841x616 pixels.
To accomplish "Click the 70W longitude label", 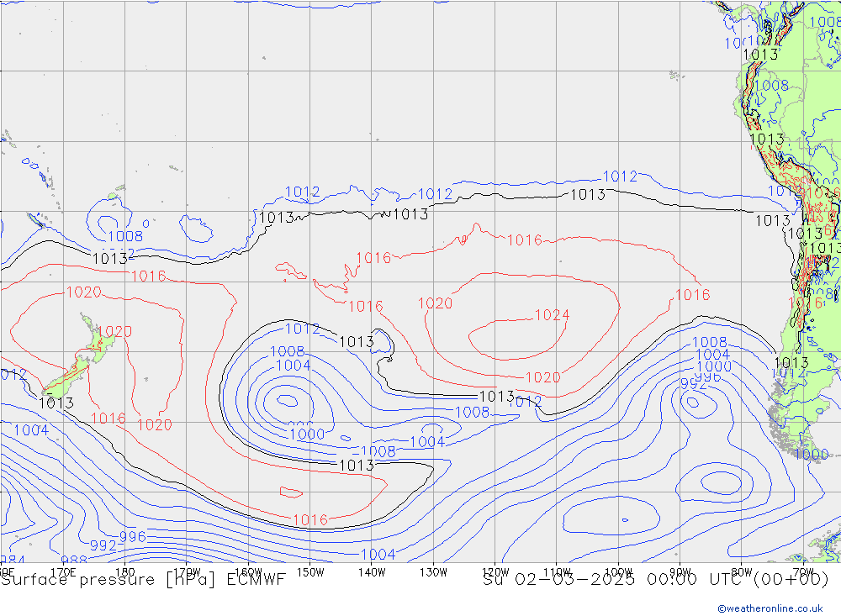I will pyautogui.click(x=803, y=572).
